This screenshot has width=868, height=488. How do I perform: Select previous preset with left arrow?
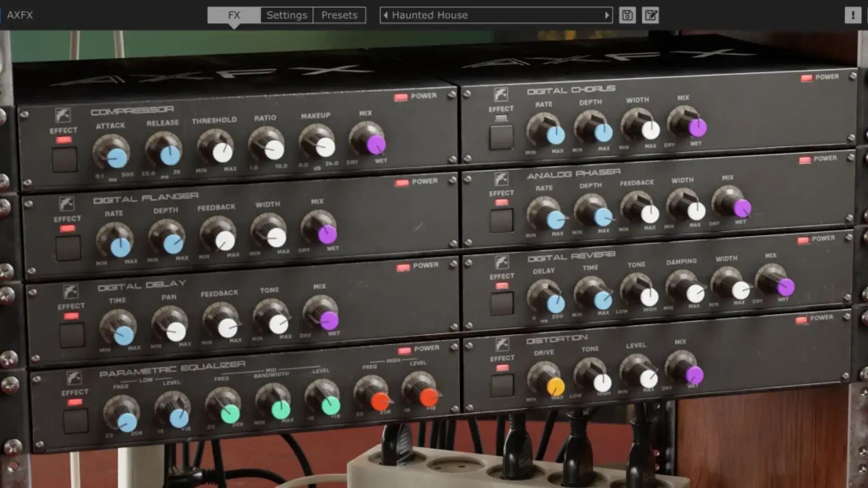[385, 15]
